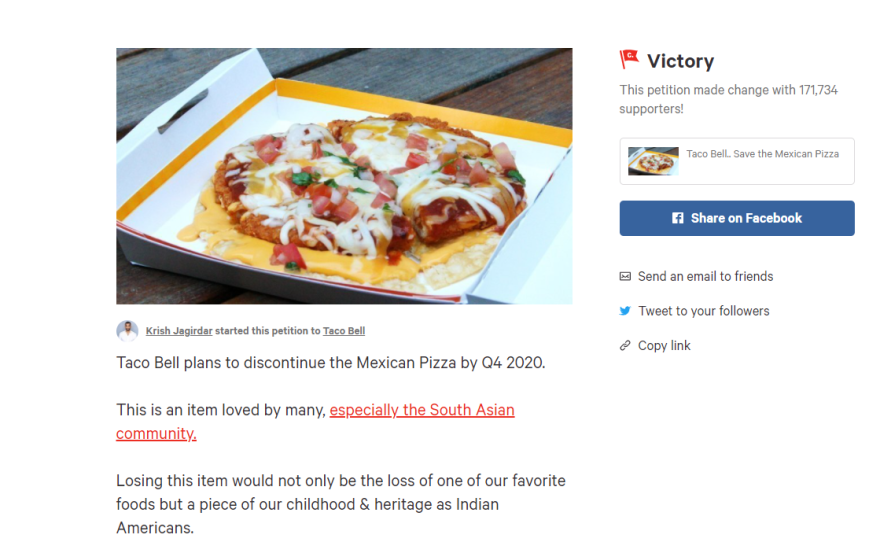Click the "Taco Bell.. Save the Mexican Pizza" card title

coord(762,154)
